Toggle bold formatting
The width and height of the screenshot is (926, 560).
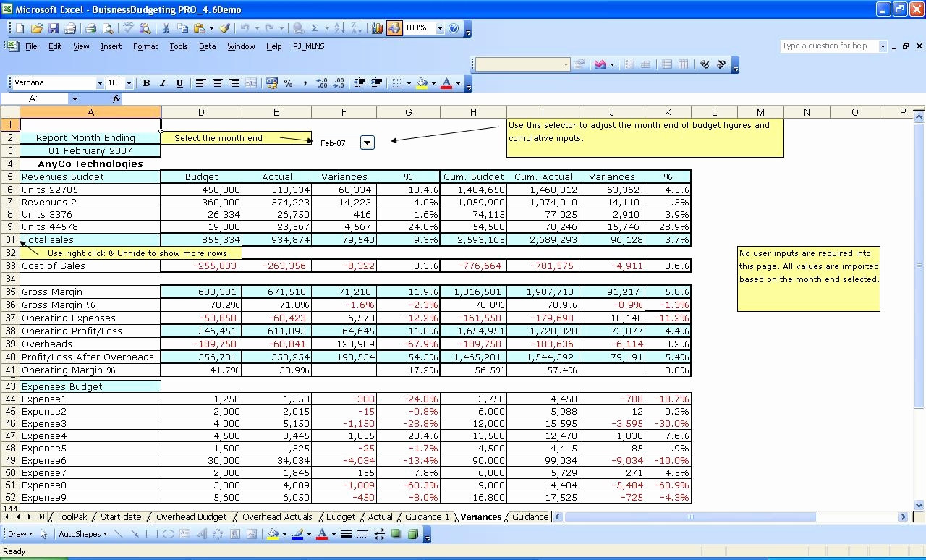(146, 82)
